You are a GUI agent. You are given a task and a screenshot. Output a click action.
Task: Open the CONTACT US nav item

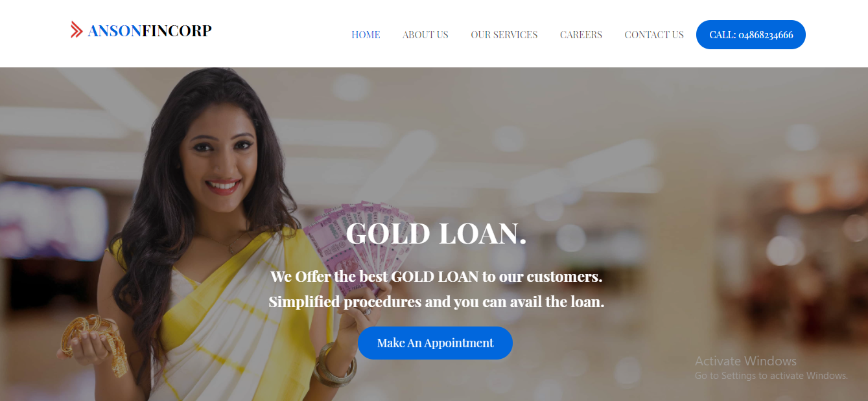point(654,35)
